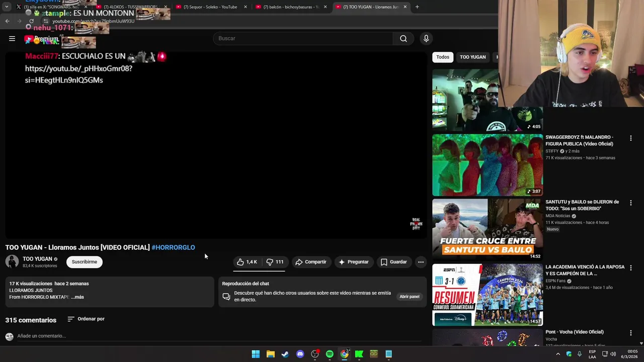Open the 3:07 colorful figures thumbnail
Screen dimensions: 644x362
(x=488, y=165)
